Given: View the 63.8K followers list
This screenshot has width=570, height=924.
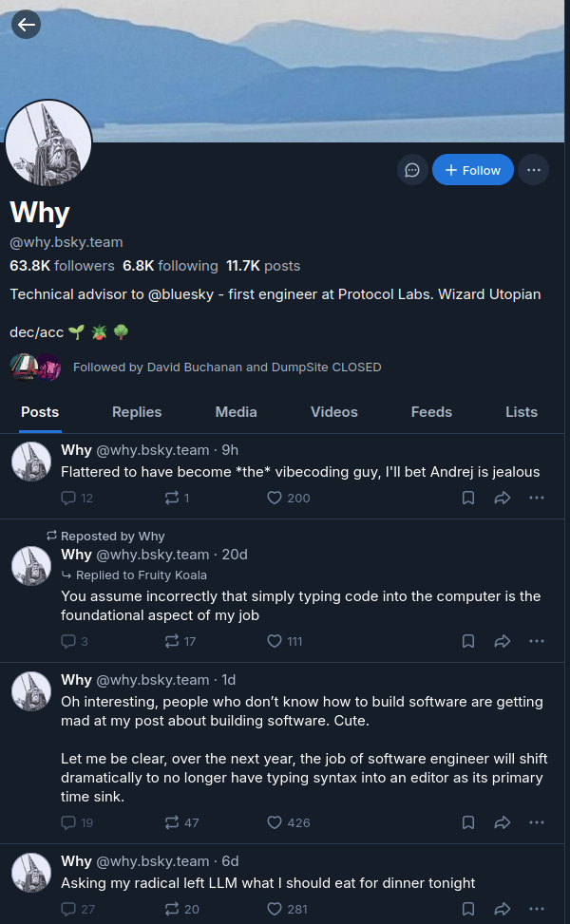Looking at the screenshot, I should point(62,266).
